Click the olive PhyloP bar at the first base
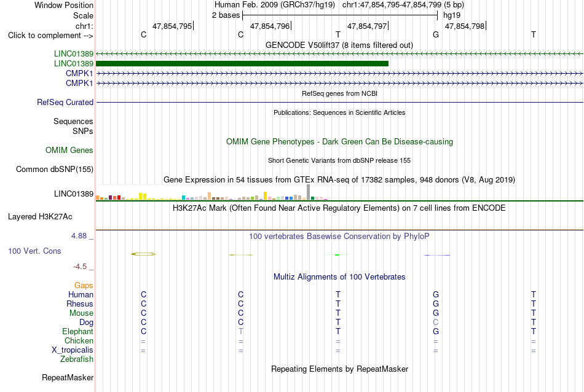Viewport: 584px width, 392px height. [143, 254]
